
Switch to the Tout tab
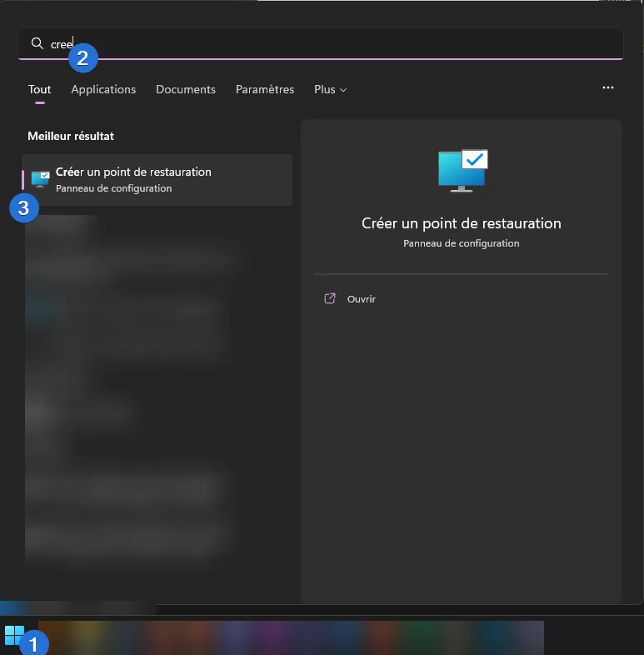point(39,89)
